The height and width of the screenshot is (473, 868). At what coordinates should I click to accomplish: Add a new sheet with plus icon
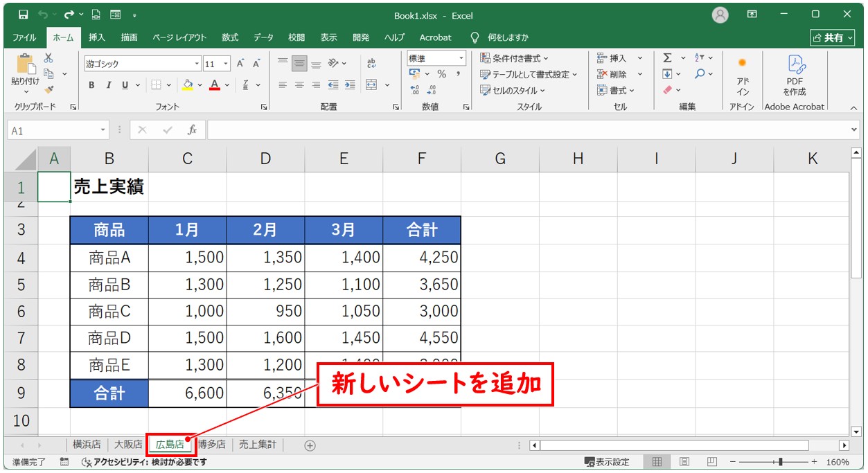[x=310, y=445]
